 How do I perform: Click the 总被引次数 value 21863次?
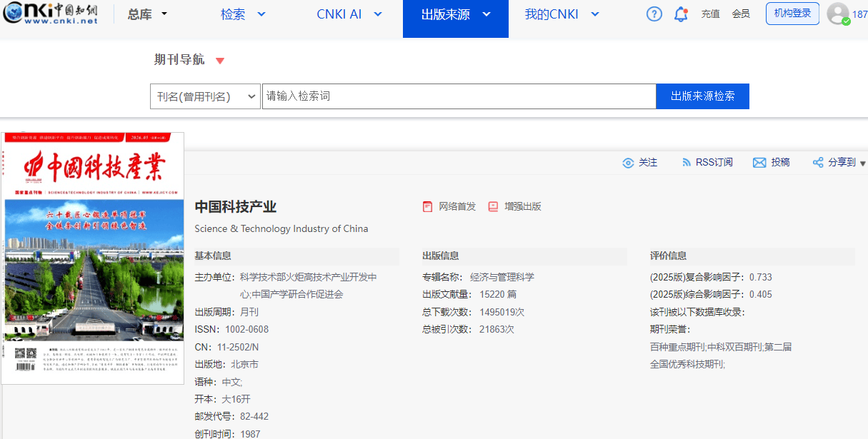click(497, 330)
